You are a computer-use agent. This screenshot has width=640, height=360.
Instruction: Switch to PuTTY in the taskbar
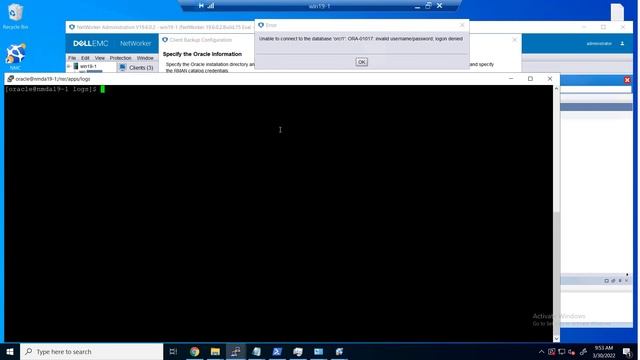coord(236,351)
